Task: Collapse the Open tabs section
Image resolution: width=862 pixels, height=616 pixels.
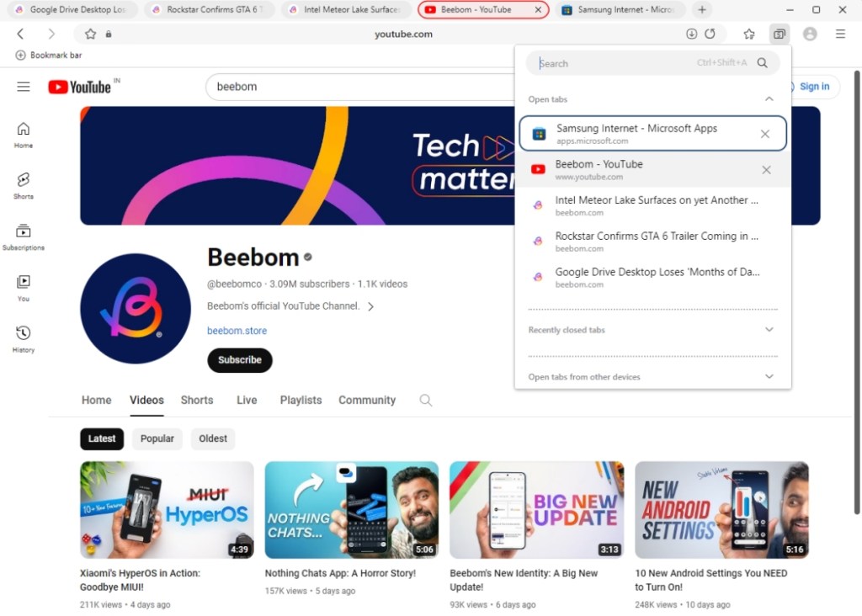Action: point(769,98)
